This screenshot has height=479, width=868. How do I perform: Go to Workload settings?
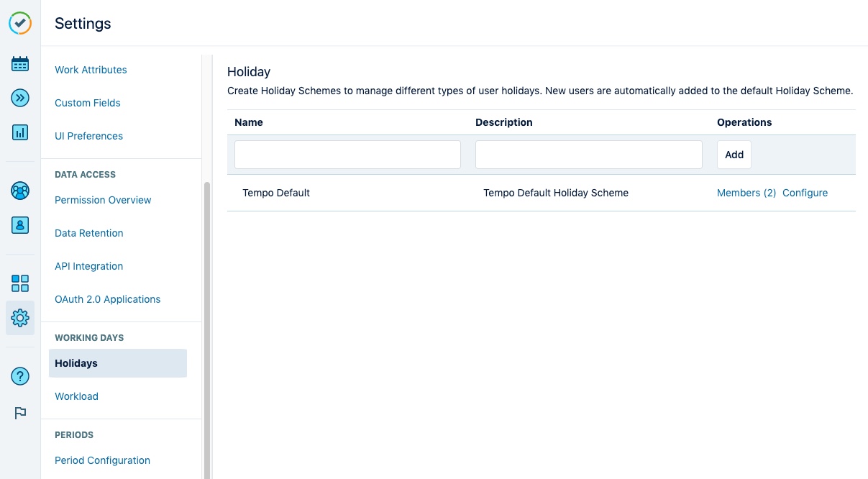coord(76,396)
